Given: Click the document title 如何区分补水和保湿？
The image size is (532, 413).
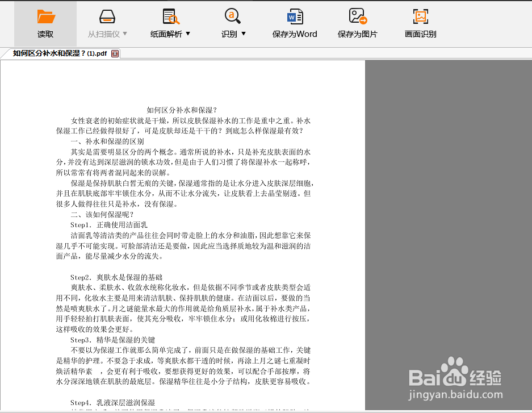Looking at the screenshot, I should coord(182,110).
